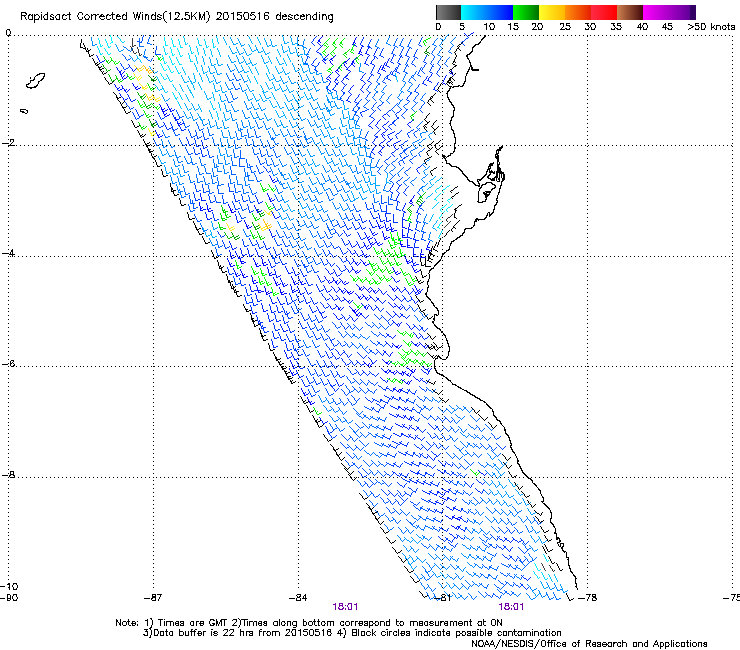Click the '>50 knots' legend label

[711, 27]
